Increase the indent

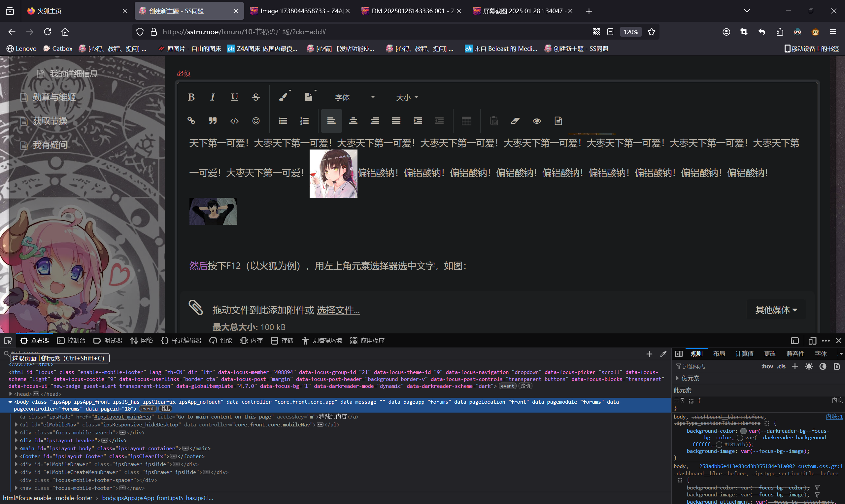(x=418, y=121)
